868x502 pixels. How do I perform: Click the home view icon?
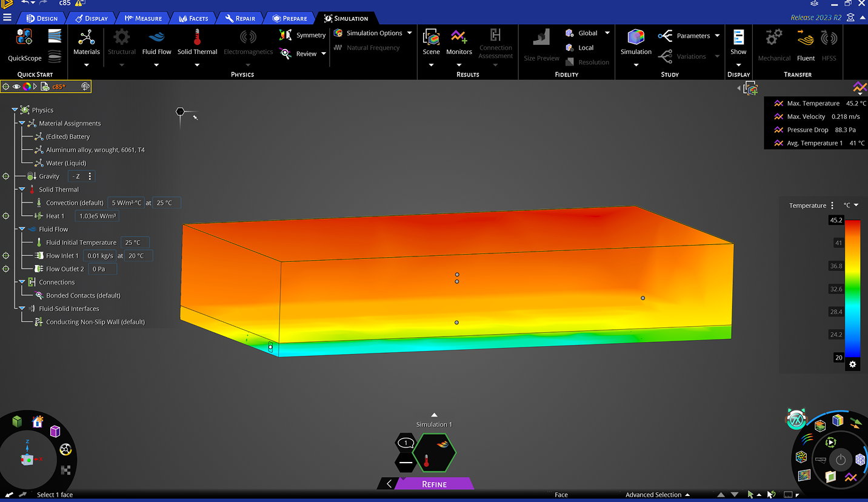[38, 421]
